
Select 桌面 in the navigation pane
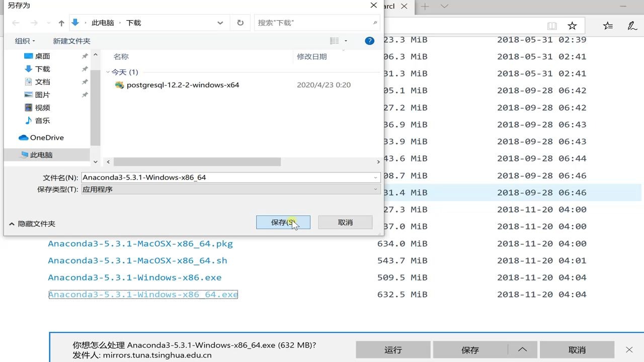(x=42, y=56)
